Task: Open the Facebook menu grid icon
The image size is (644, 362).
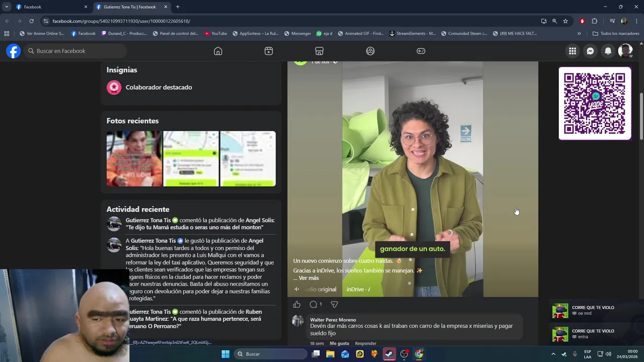Action: [573, 51]
